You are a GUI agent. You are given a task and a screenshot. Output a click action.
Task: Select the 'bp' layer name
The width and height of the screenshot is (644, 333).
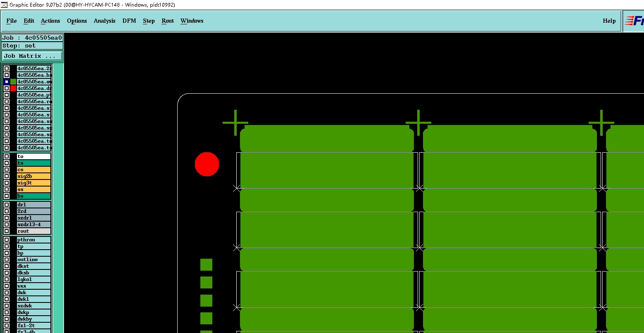coord(34,253)
